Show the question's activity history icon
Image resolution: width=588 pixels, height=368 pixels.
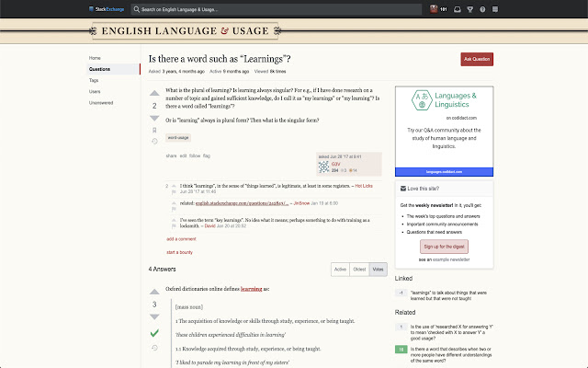[154, 141]
